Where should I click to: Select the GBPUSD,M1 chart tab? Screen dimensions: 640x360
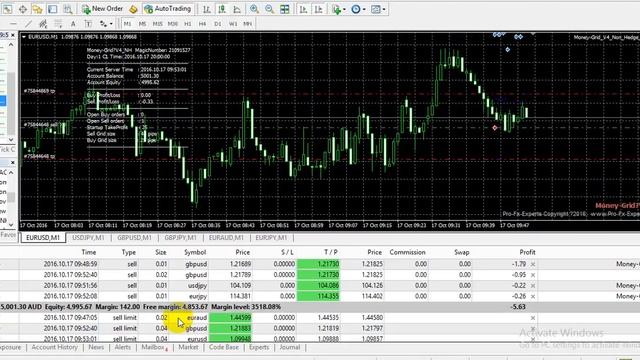point(134,238)
